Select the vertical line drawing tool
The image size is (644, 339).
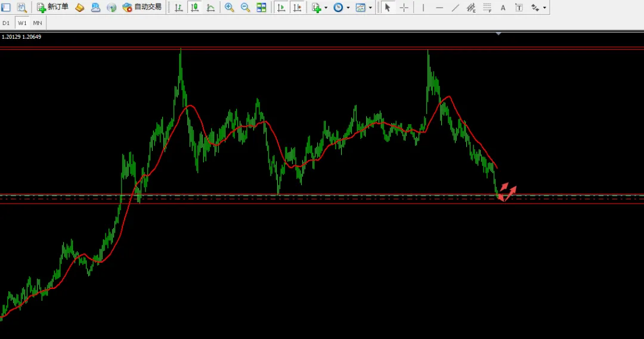(x=423, y=7)
